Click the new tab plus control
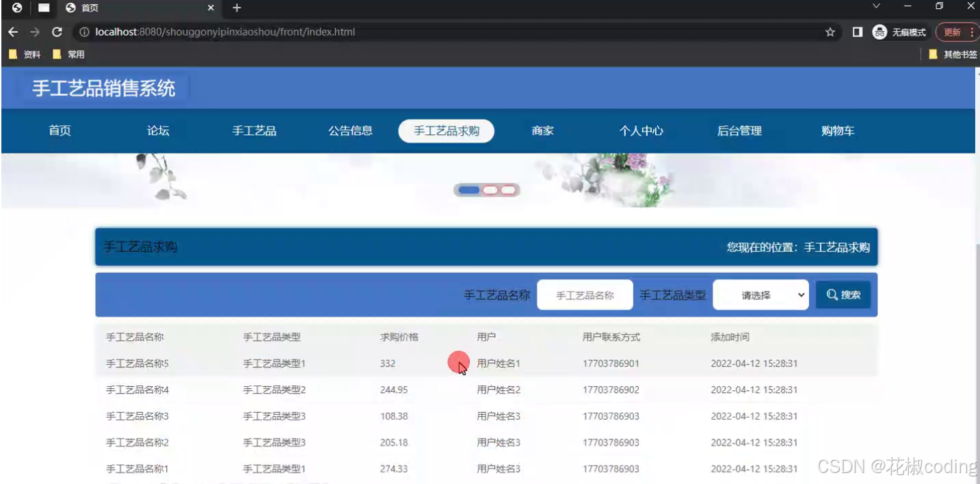980x484 pixels. pos(236,8)
